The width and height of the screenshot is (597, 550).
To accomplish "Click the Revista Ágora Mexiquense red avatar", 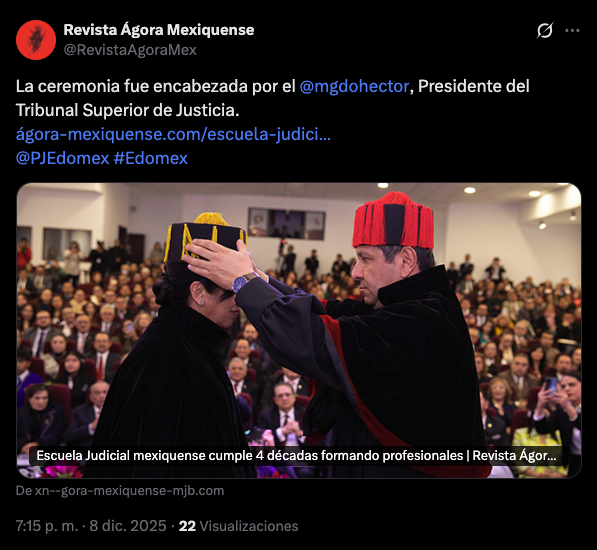I will tap(36, 40).
